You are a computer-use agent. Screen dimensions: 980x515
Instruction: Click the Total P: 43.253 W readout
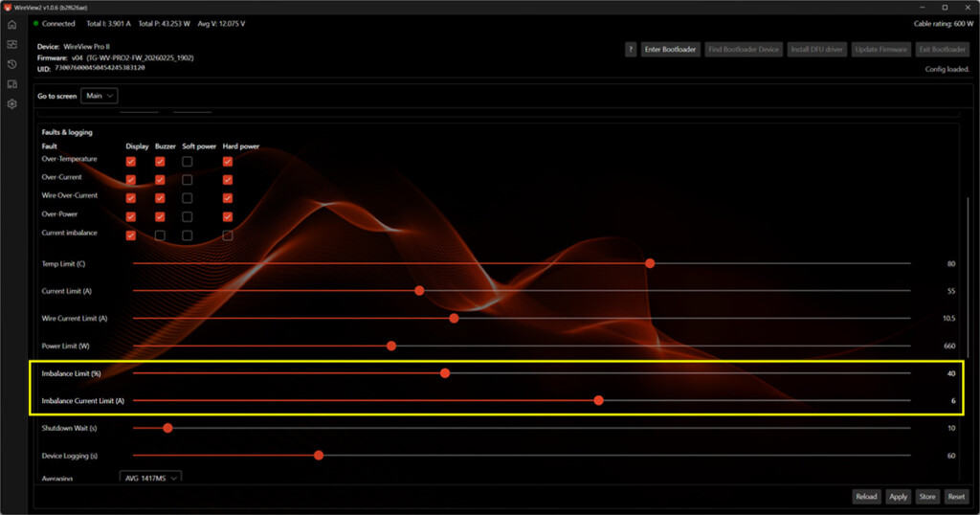(x=164, y=24)
